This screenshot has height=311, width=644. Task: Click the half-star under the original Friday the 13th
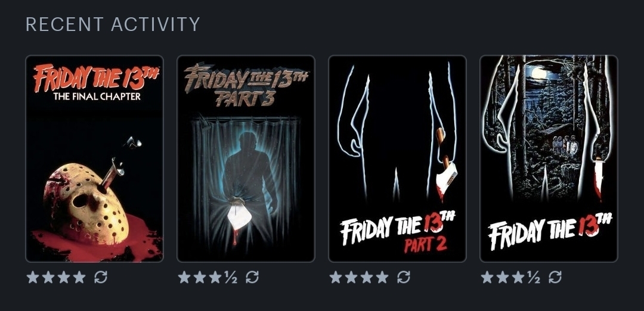click(x=534, y=278)
